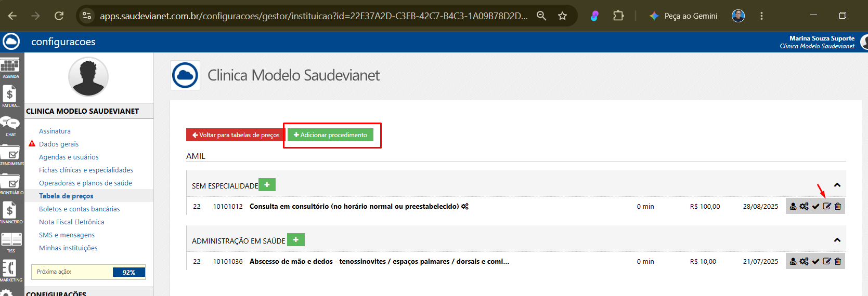
Task: Click checkmark icon for Consulta em consultório row
Action: [815, 206]
